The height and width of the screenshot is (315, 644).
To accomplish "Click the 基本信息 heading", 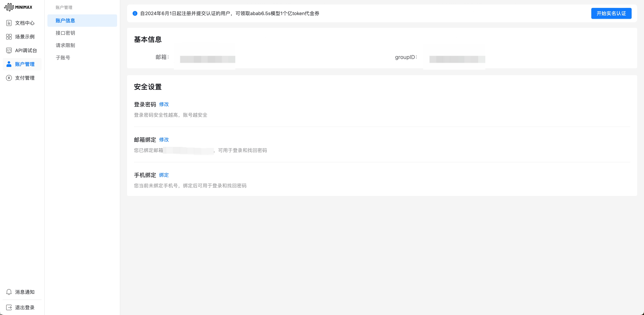I will click(x=148, y=39).
